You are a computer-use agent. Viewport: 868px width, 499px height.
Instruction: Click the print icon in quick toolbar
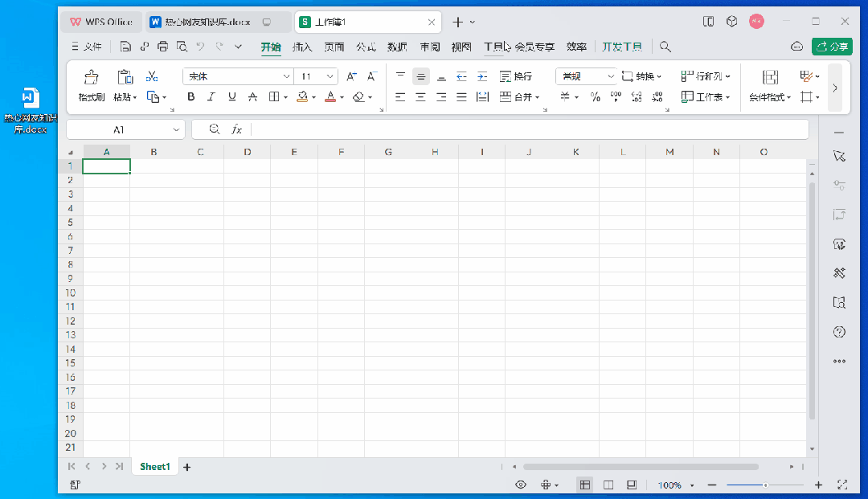[163, 47]
